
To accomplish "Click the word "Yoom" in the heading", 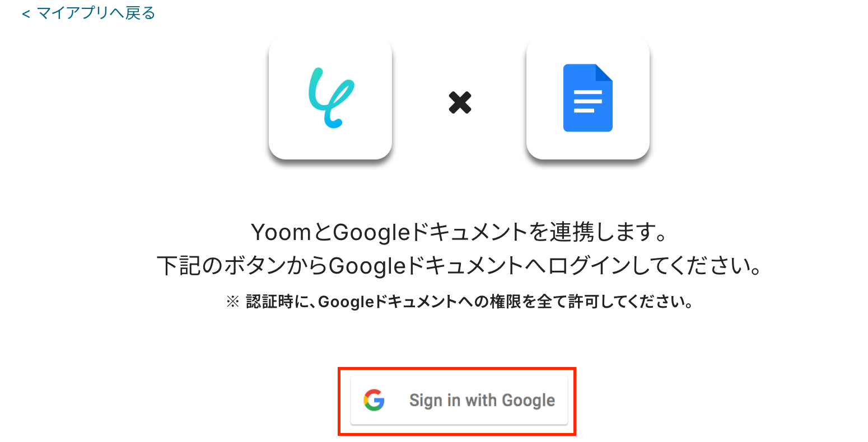I will click(x=281, y=233).
